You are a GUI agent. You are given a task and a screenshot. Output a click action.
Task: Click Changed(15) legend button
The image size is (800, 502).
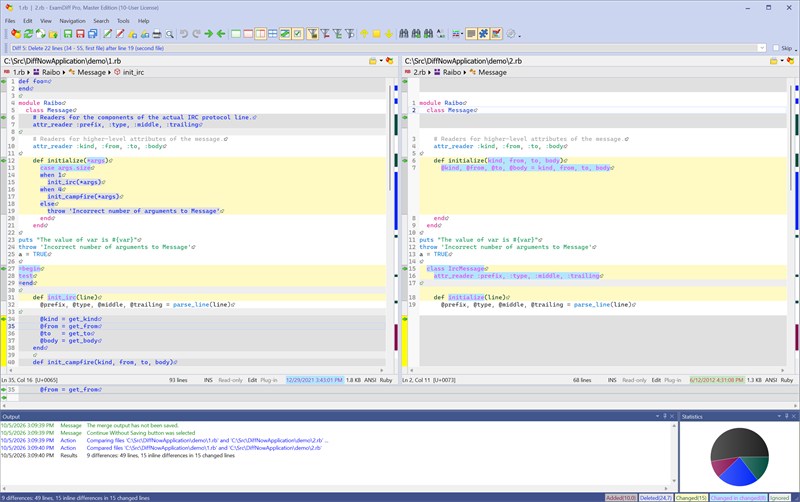point(691,497)
